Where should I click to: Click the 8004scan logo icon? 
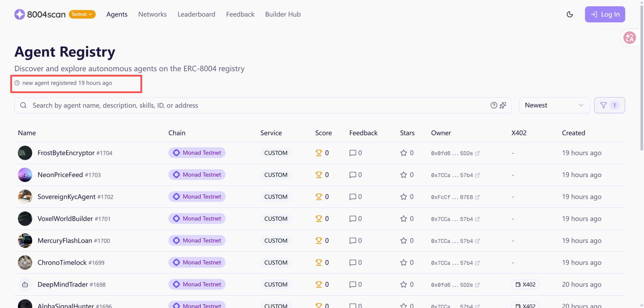click(x=19, y=14)
